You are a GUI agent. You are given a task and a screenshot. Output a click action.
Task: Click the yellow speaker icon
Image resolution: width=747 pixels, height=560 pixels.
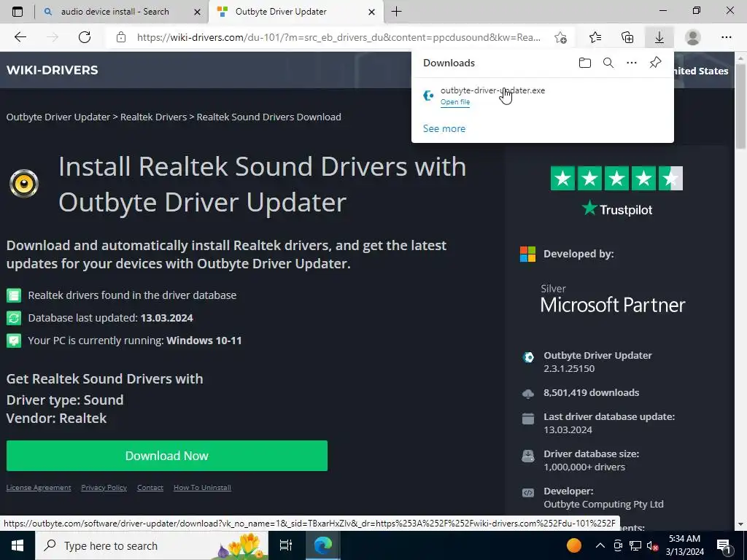[x=24, y=183]
